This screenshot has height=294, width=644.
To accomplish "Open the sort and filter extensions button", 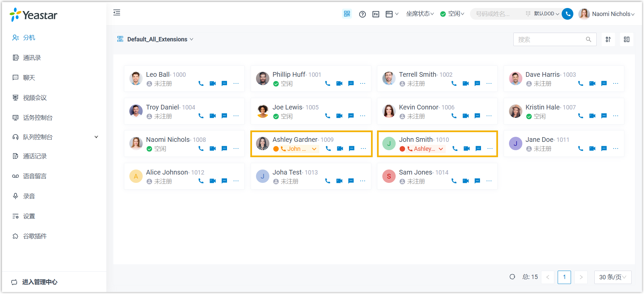I will 608,39.
